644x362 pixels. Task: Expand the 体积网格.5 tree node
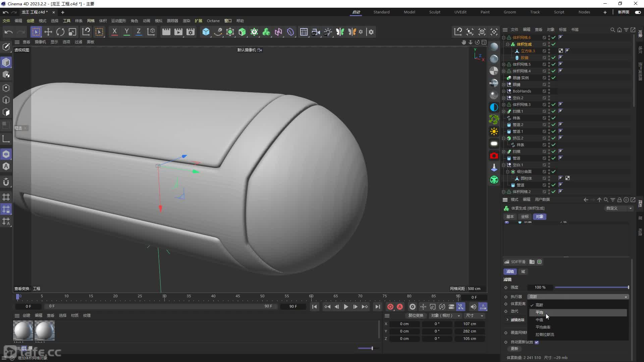504,64
